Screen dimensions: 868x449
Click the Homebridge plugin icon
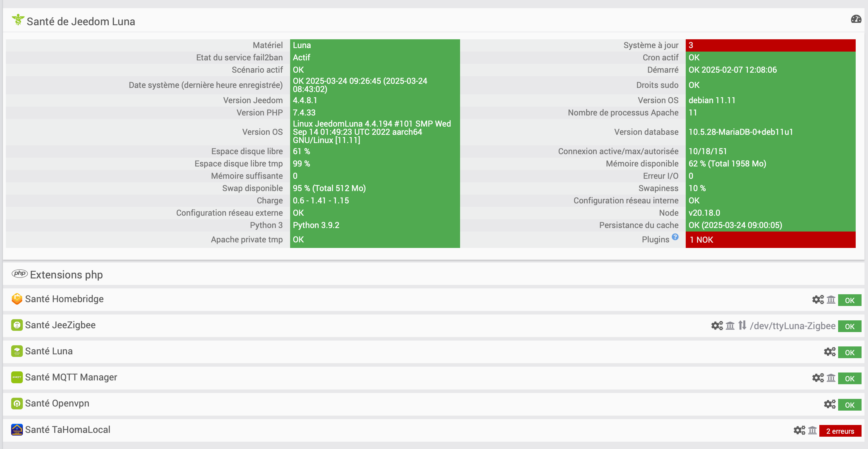[x=17, y=299]
